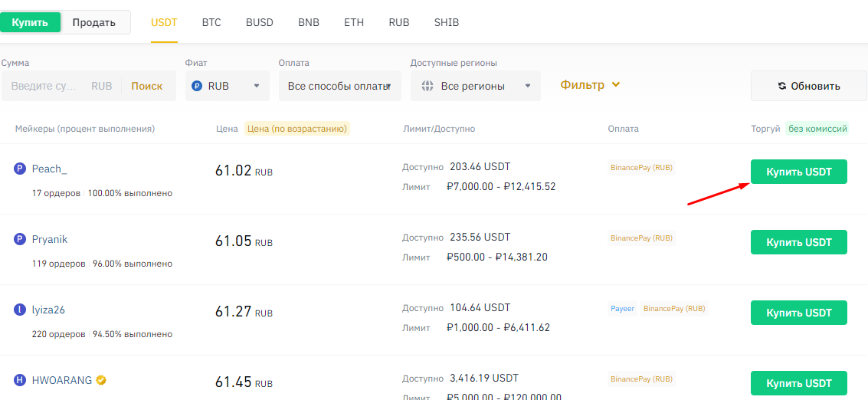
Task: Click the refresh icon in the Обновить button
Action: click(x=781, y=86)
